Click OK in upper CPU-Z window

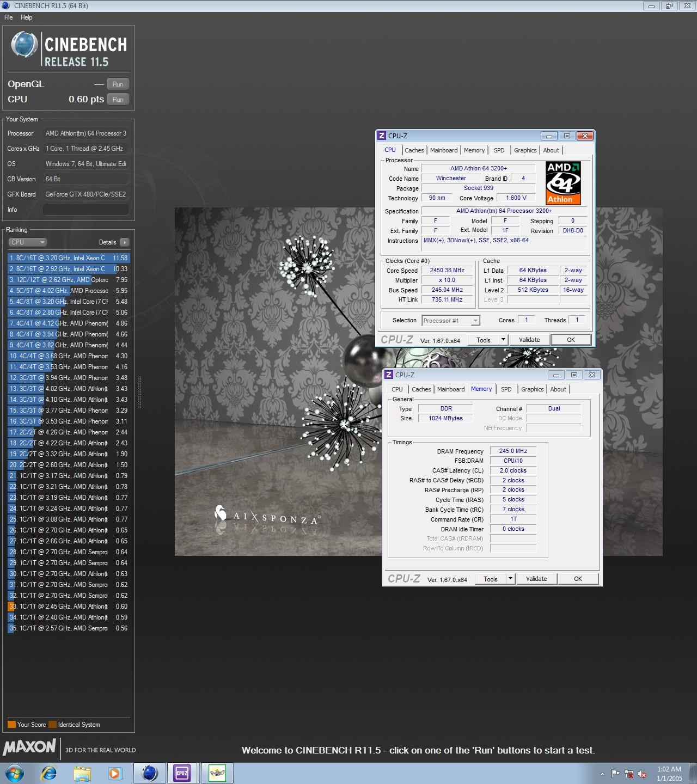pos(571,340)
